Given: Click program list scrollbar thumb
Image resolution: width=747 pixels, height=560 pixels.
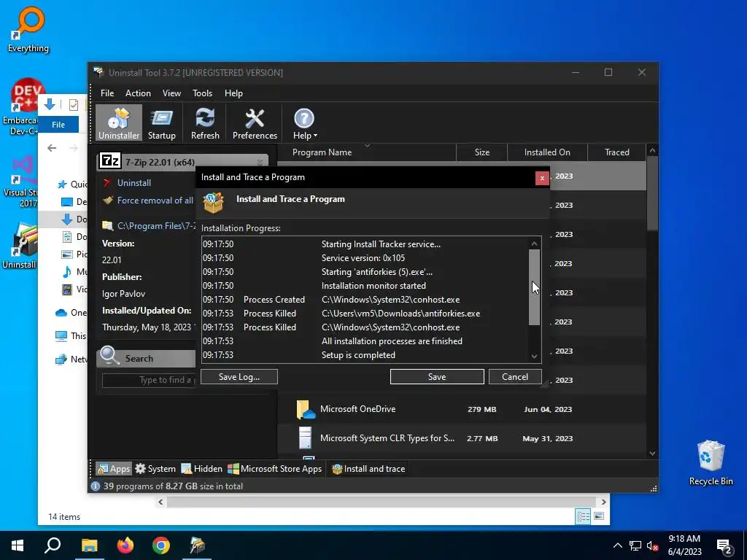Looking at the screenshot, I should [x=652, y=192].
